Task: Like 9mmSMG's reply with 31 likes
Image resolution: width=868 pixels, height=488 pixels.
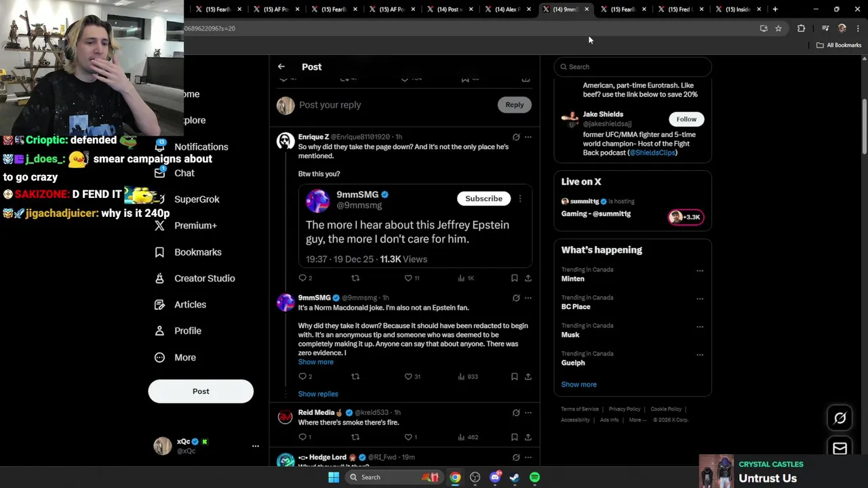Action: 408,376
